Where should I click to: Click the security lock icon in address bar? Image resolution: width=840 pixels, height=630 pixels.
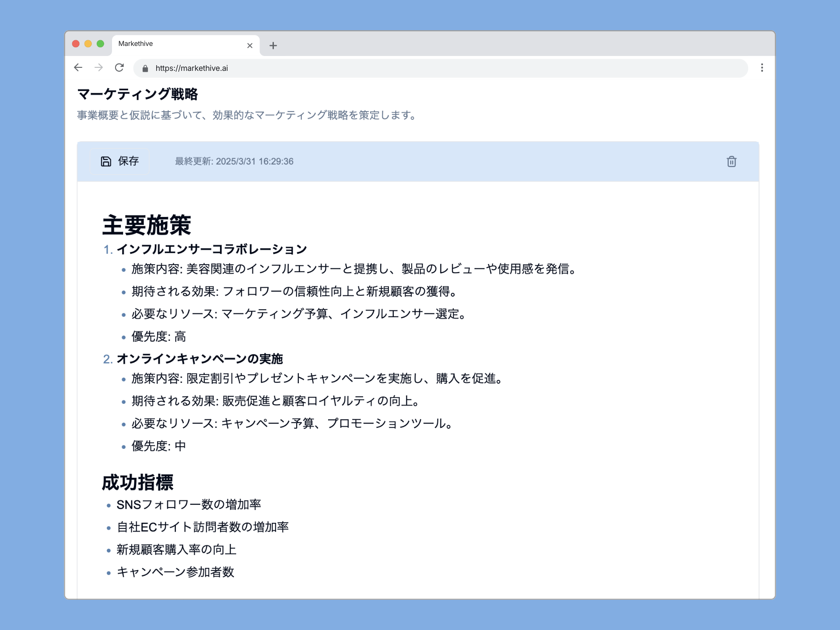click(x=146, y=68)
